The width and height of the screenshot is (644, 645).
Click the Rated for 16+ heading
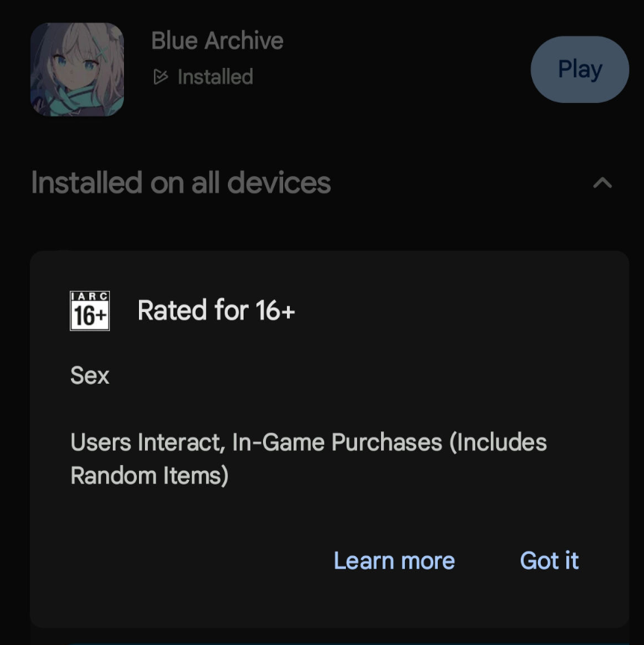pyautogui.click(x=216, y=310)
